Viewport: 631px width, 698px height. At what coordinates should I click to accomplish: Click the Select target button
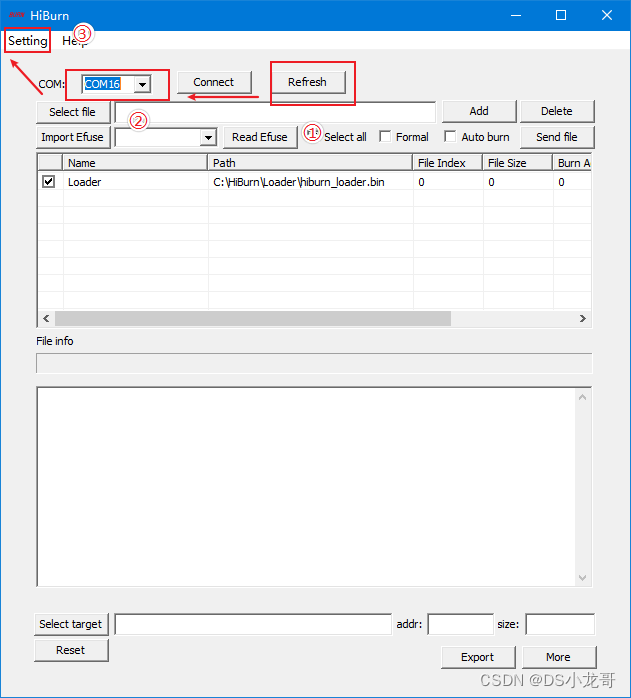click(71, 625)
